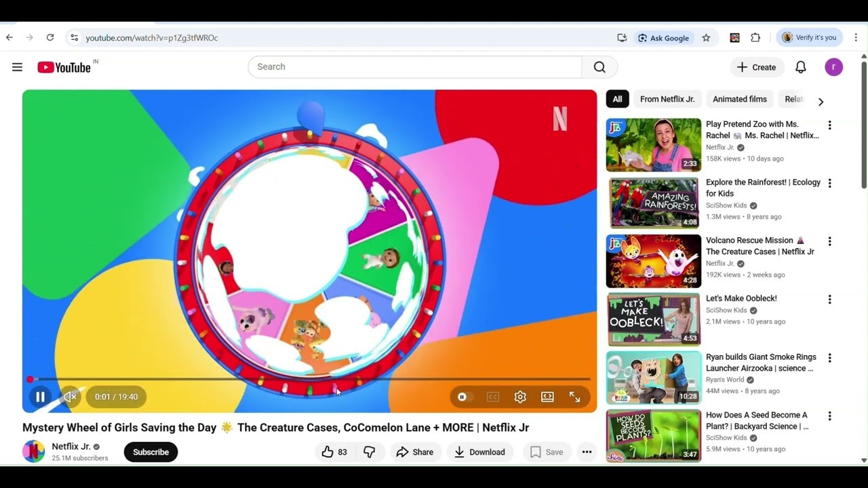Click the browser address bar URL
This screenshot has height=488, width=868.
[152, 38]
